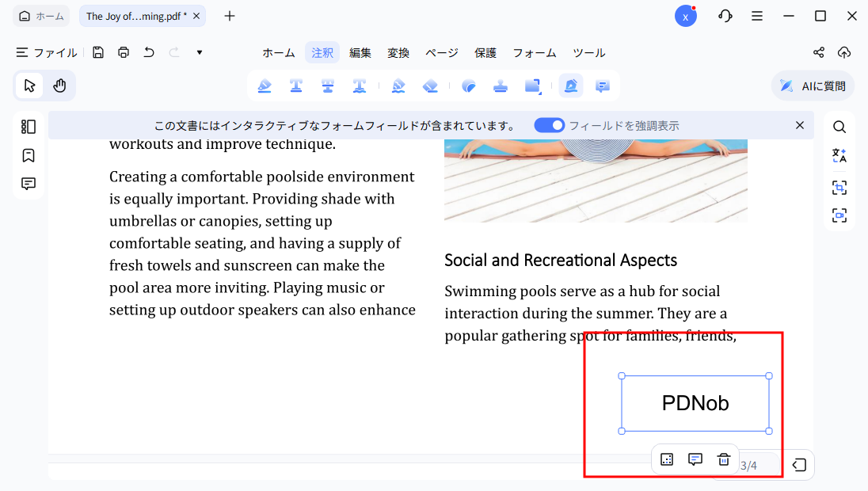Open the フォーム ribbon tab
The image size is (868, 491).
click(x=534, y=52)
